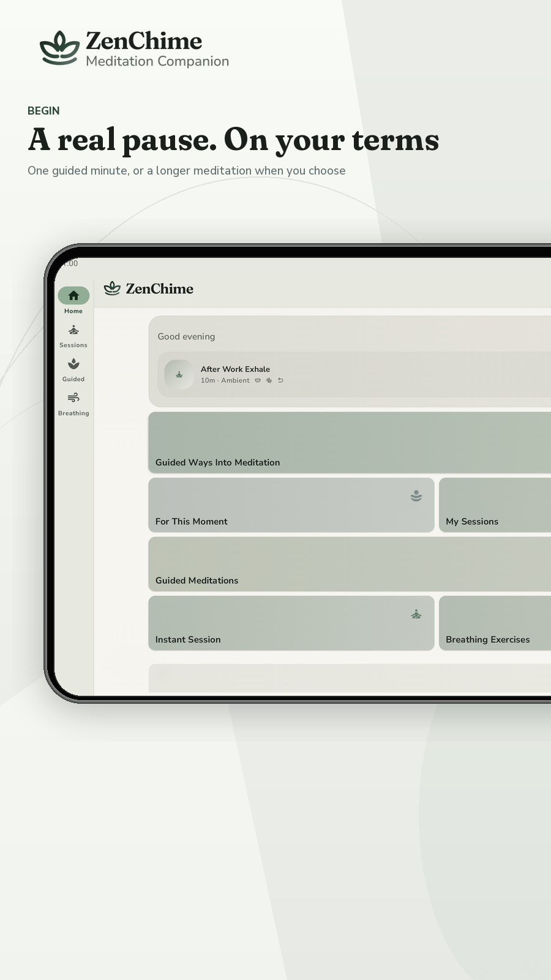Image resolution: width=551 pixels, height=980 pixels.
Task: Click the ZenChime lotus logo in app header
Action: pos(112,288)
